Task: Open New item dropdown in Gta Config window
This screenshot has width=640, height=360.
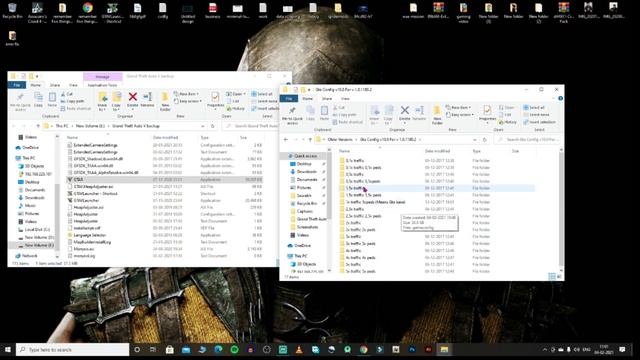Action: (x=458, y=107)
